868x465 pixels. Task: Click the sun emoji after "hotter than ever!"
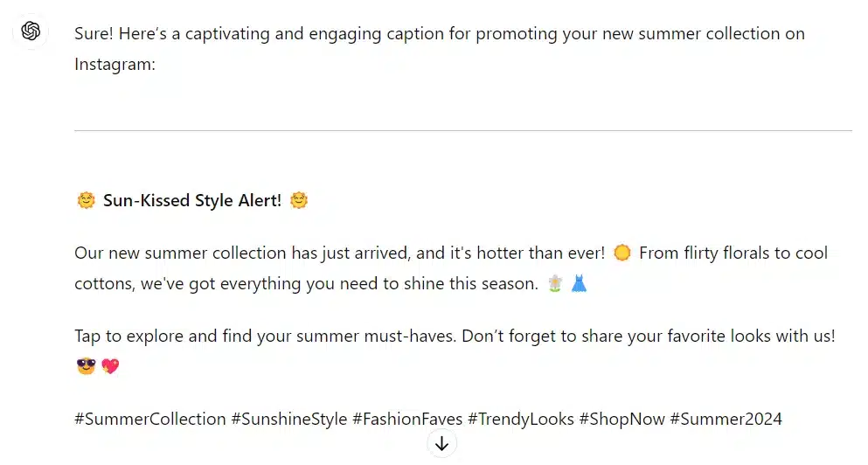tap(622, 253)
